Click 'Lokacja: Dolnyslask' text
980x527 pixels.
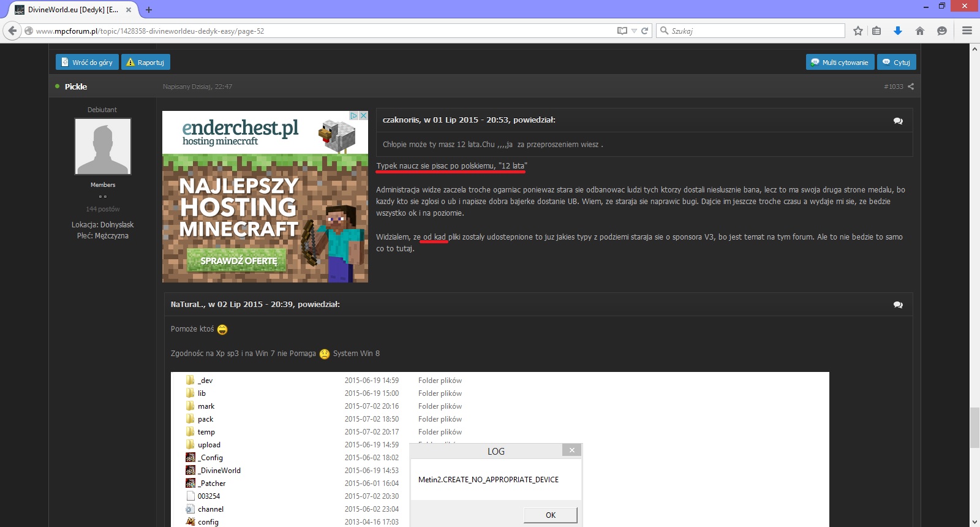pos(103,225)
